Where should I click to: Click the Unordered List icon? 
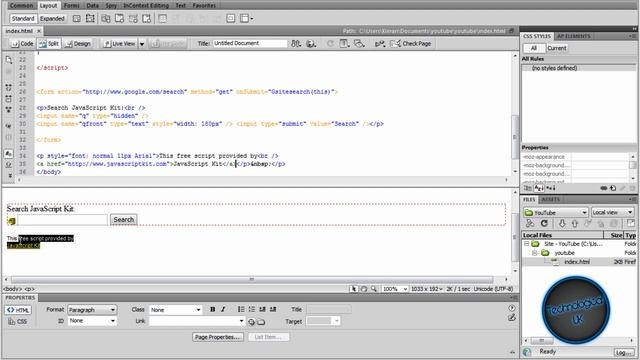pyautogui.click(x=241, y=309)
